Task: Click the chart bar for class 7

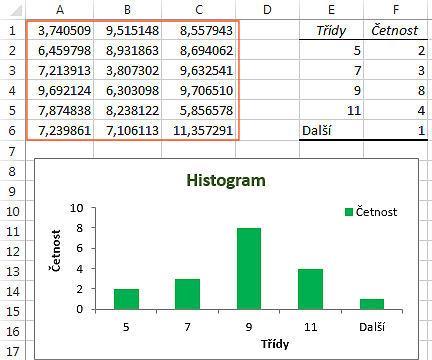Action: click(x=187, y=294)
